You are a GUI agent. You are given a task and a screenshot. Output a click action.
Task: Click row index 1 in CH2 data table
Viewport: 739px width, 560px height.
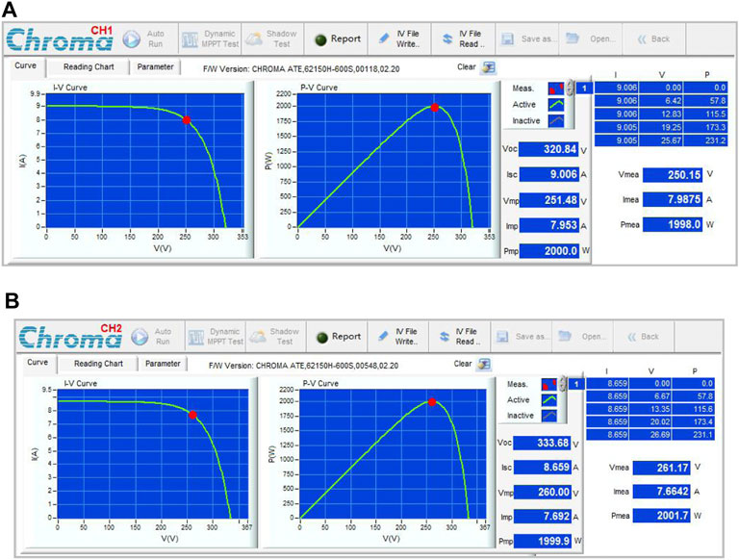tap(576, 384)
